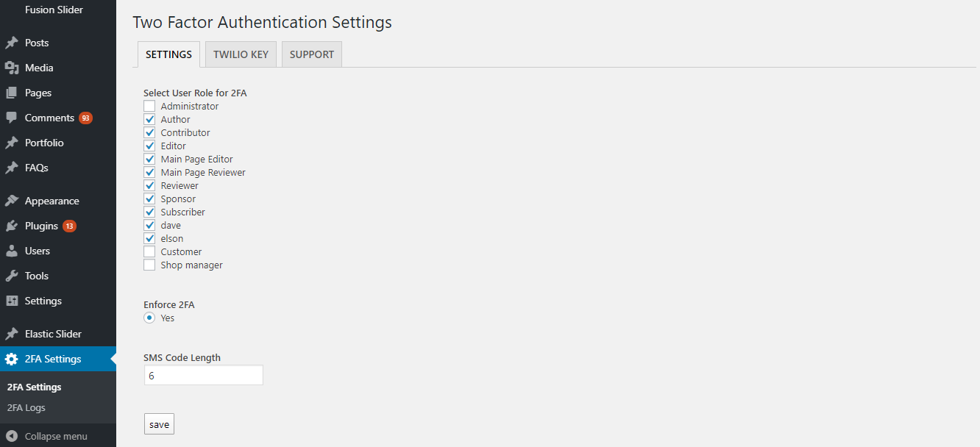
Task: Open the SUPPORT tab
Action: pyautogui.click(x=311, y=54)
